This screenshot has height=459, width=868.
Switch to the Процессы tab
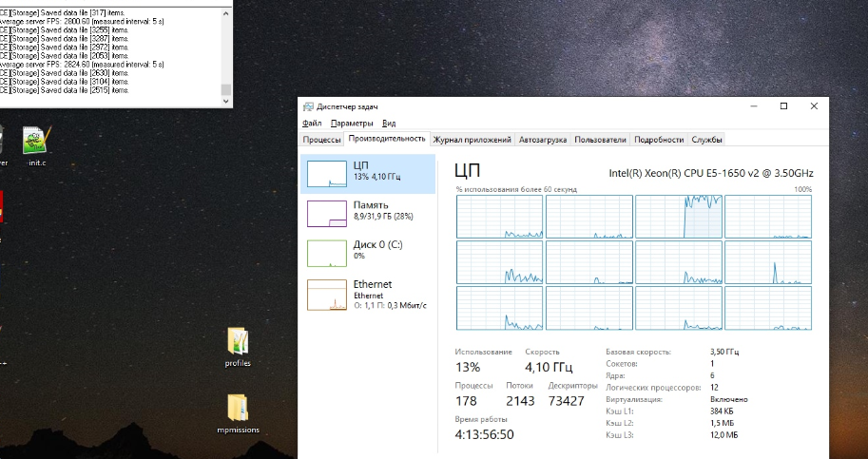pyautogui.click(x=321, y=140)
